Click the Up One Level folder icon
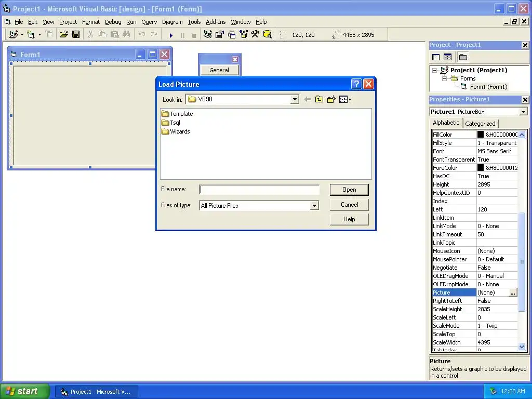The image size is (532, 399). tap(319, 99)
